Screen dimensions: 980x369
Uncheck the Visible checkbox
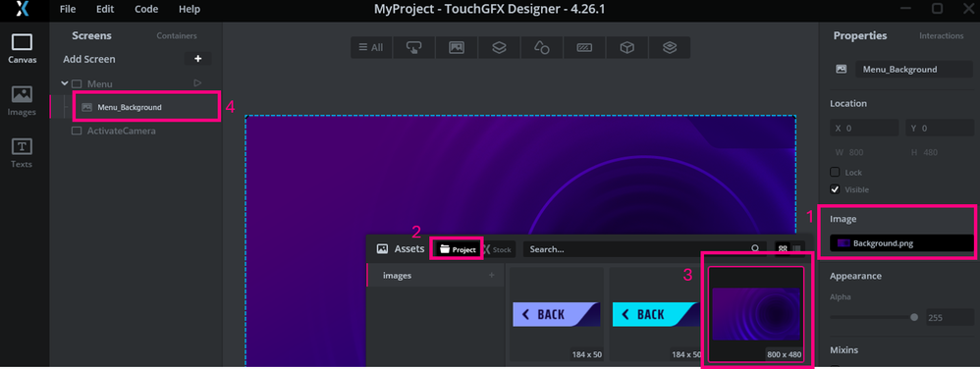pyautogui.click(x=835, y=189)
